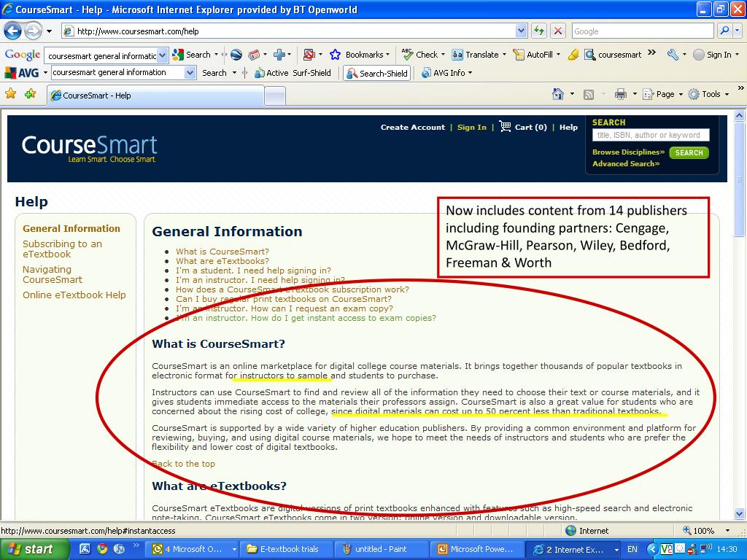
Task: Click the coursesmart find-word button
Action: coord(613,55)
